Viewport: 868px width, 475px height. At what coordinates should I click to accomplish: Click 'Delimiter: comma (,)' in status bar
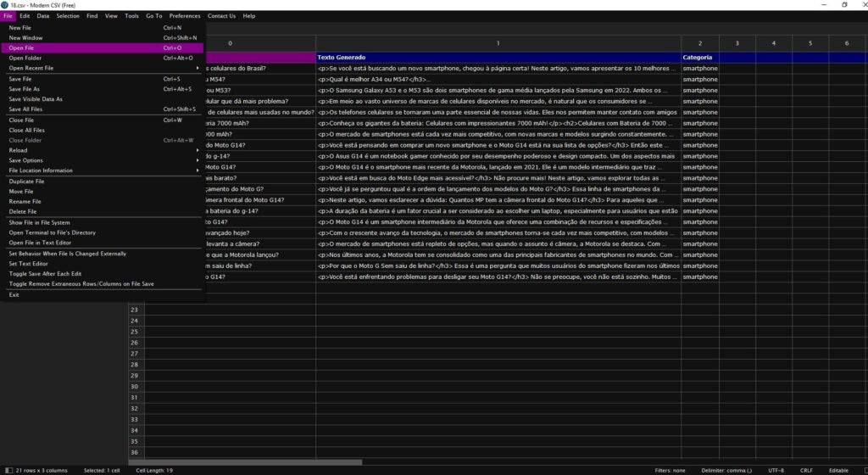[x=726, y=471]
